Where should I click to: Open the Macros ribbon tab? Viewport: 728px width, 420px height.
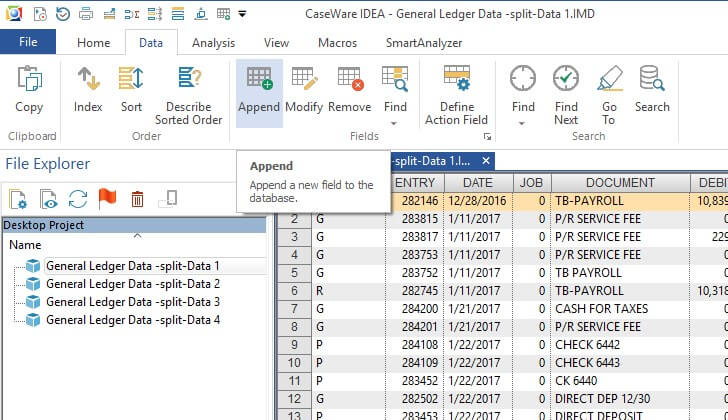coord(338,43)
